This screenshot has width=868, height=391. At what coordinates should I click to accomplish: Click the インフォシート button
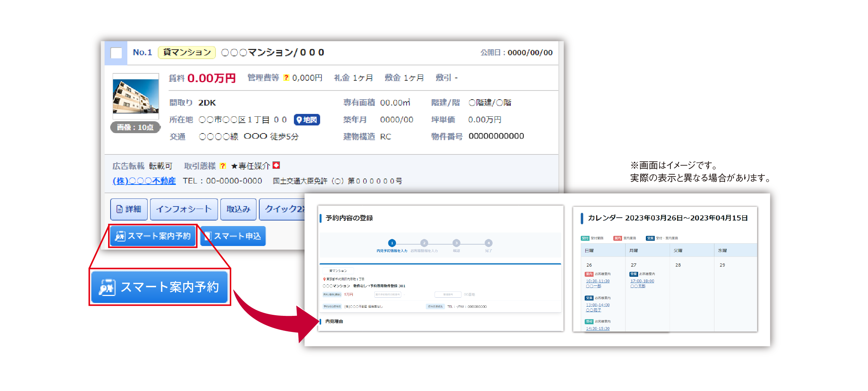pyautogui.click(x=184, y=209)
